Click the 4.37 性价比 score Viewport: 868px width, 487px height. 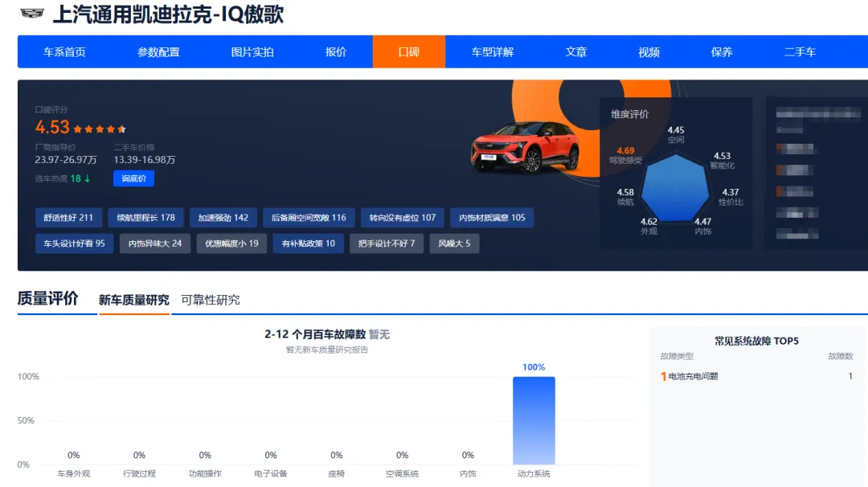[731, 197]
